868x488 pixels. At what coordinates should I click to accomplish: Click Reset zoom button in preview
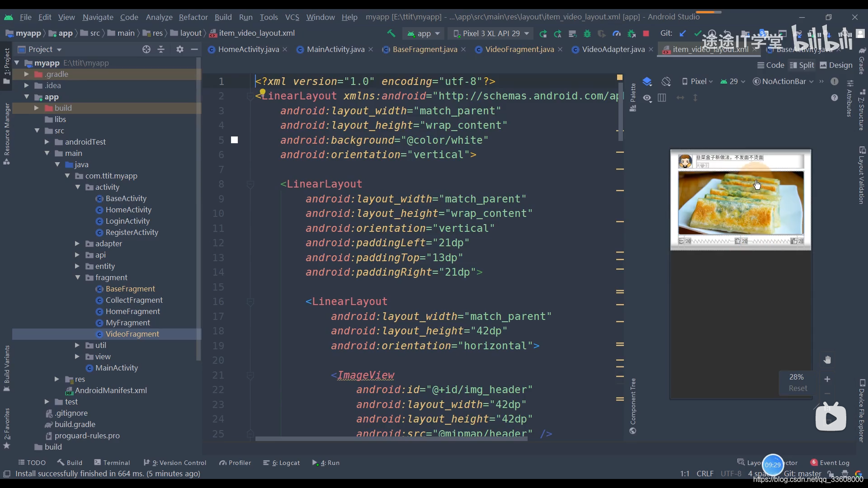point(798,388)
